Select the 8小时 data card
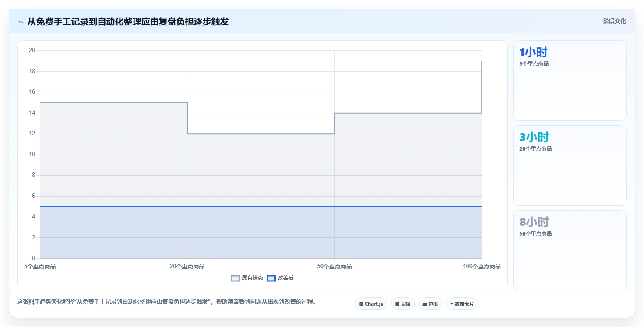 pos(570,250)
